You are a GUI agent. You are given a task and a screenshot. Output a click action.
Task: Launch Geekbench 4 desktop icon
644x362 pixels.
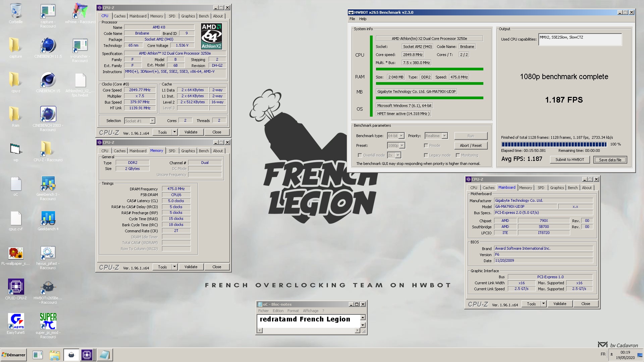coord(48,219)
